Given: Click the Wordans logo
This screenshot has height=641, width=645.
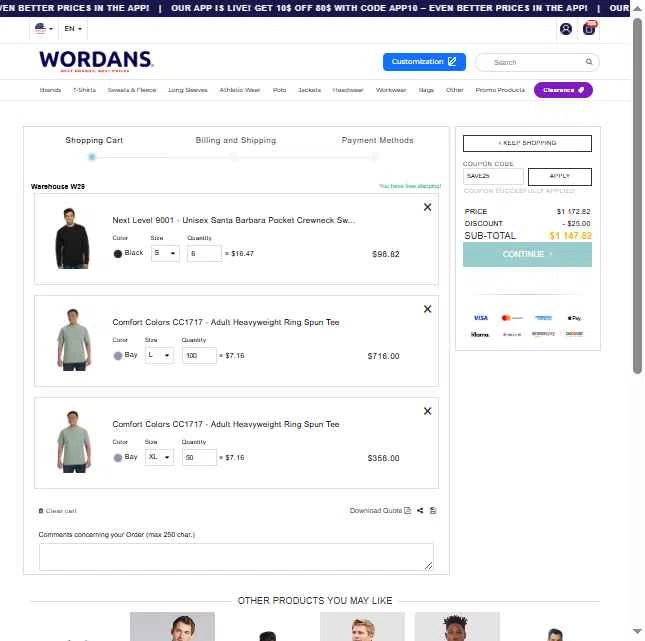Looking at the screenshot, I should click(x=96, y=61).
